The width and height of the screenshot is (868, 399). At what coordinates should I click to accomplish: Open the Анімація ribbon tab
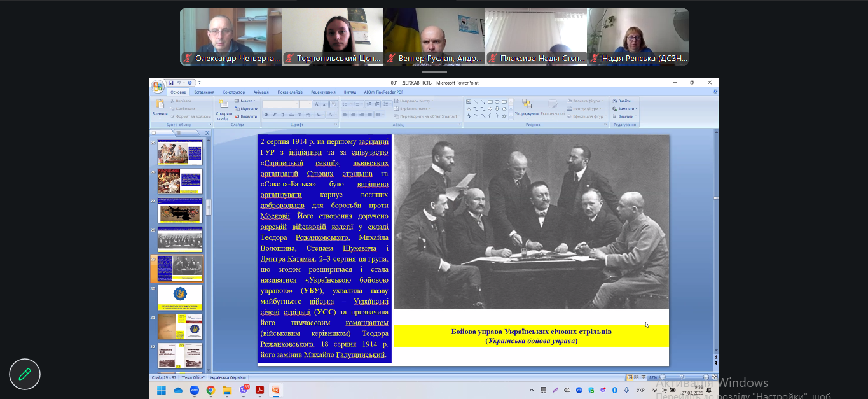pos(261,92)
